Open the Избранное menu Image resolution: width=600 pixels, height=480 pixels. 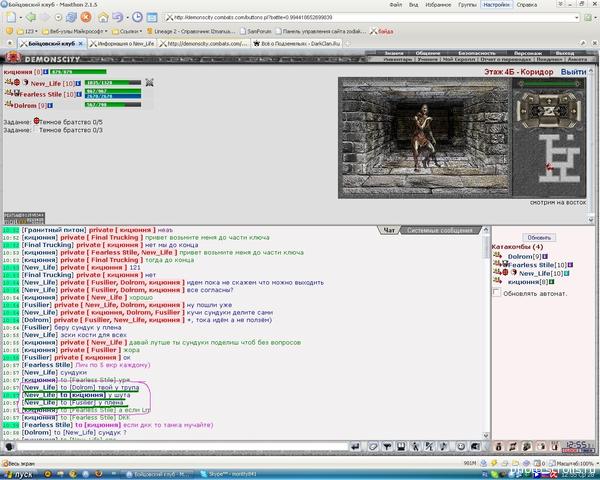coord(438,5)
